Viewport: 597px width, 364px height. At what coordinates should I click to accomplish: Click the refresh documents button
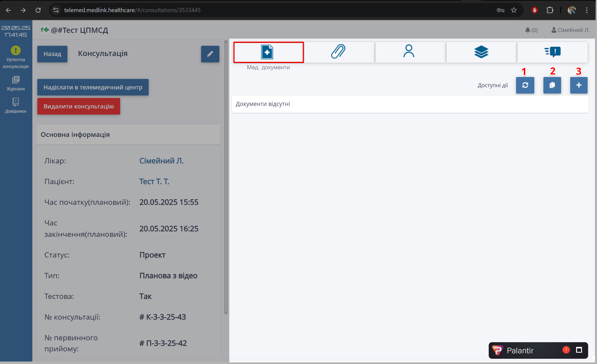pos(525,85)
